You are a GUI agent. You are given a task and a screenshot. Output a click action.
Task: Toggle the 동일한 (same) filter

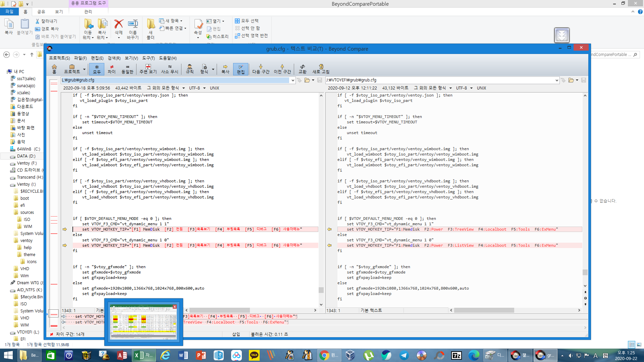(x=127, y=69)
